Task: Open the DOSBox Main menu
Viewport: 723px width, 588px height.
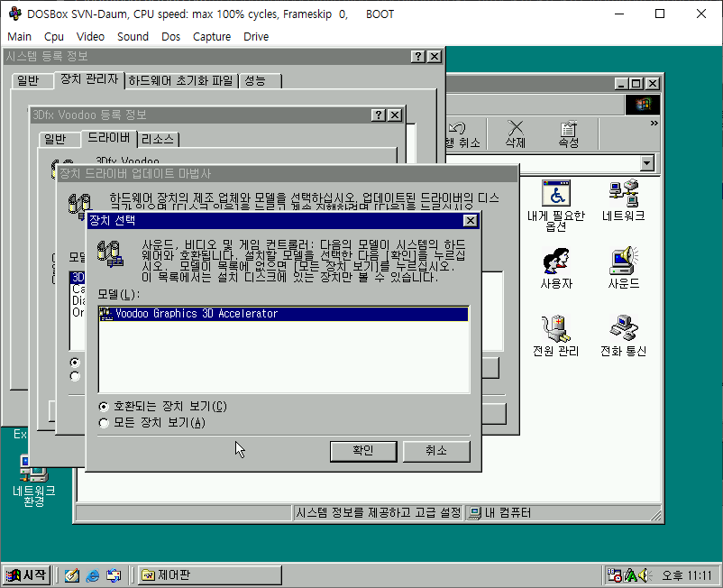Action: click(19, 36)
